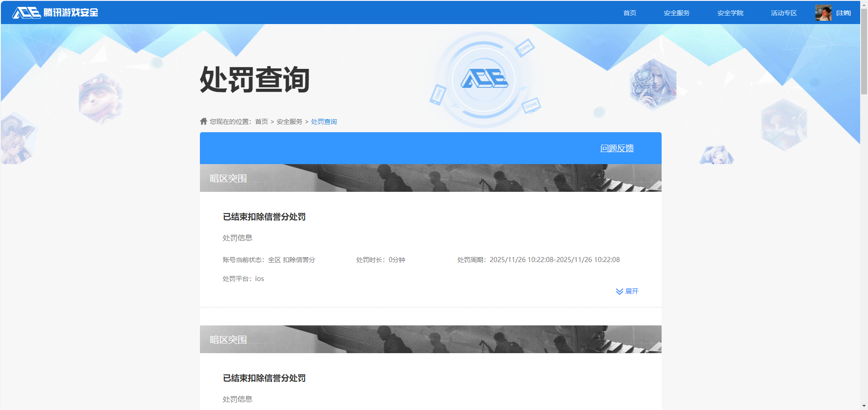Click the first 暗区突围 game banner
Viewport: 868px width, 410px height.
[x=430, y=178]
